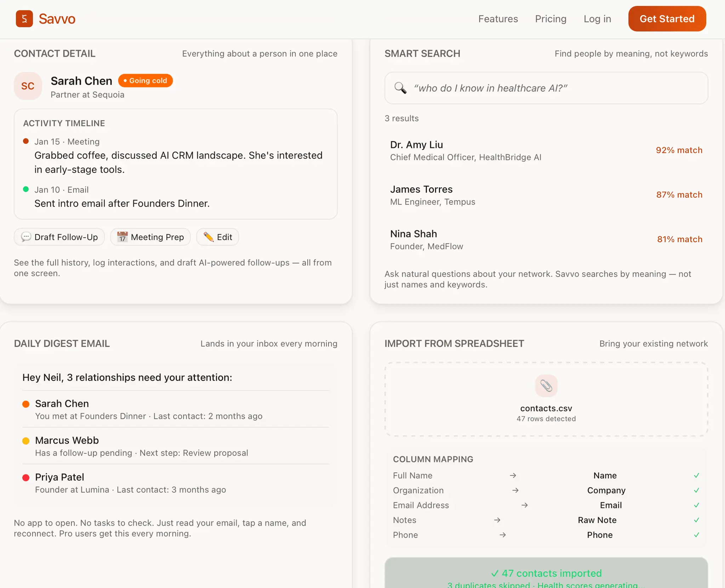Open the Log in link
725x588 pixels.
597,19
